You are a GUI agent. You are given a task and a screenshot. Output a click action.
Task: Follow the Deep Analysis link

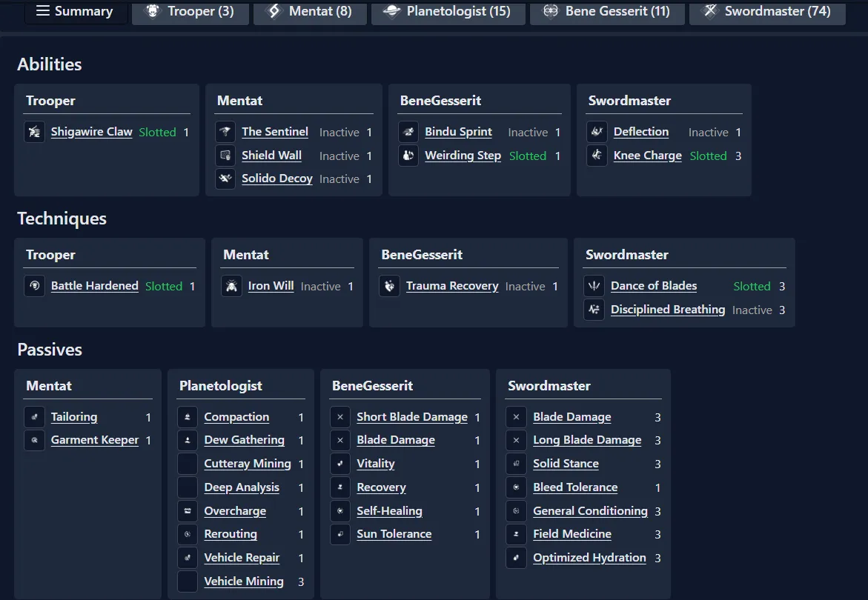point(242,487)
